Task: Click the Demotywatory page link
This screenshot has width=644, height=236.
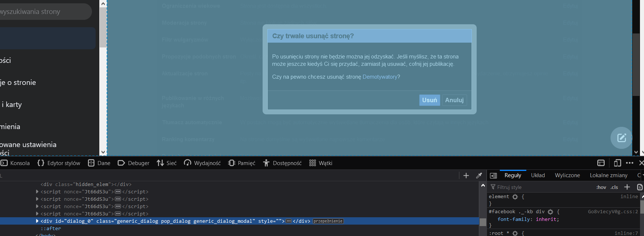Action: tap(380, 77)
